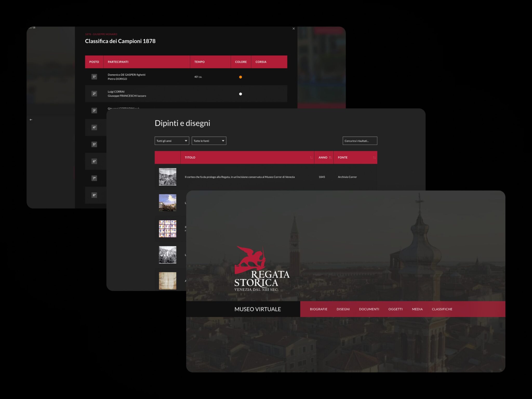The width and height of the screenshot is (532, 399).
Task: Focus the Cerca tra i risultati field
Action: (360, 141)
